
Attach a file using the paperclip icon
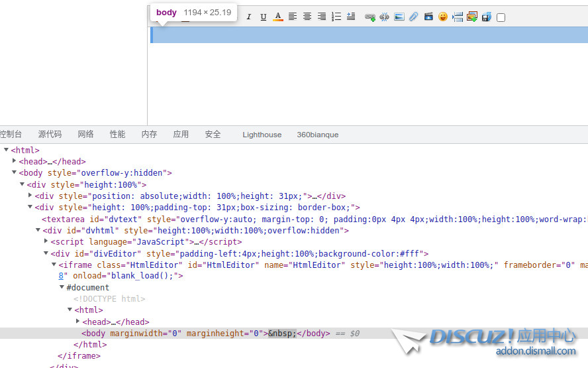(414, 17)
